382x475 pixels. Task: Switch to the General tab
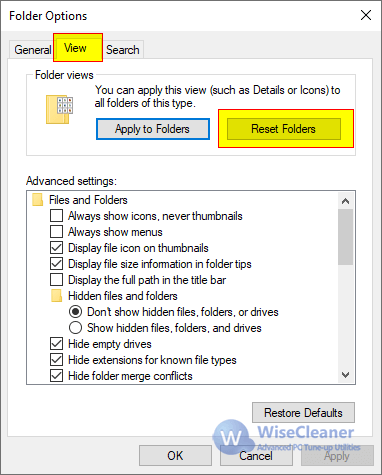pos(32,50)
